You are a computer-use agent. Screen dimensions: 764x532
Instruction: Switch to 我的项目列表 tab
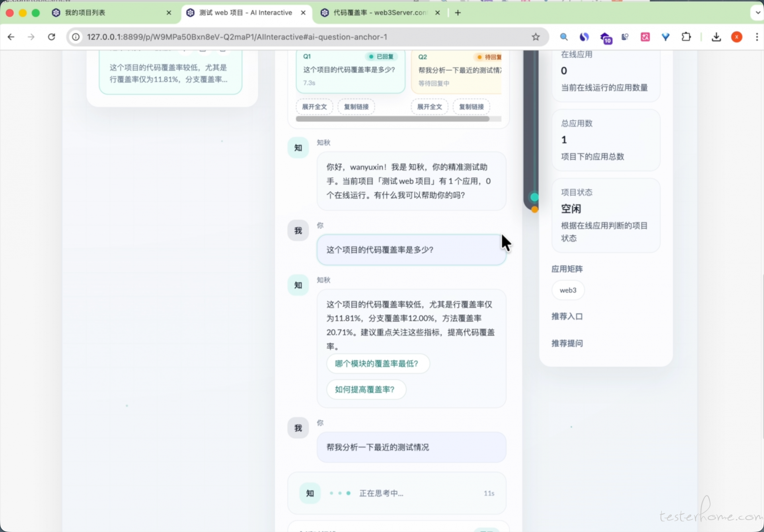85,13
